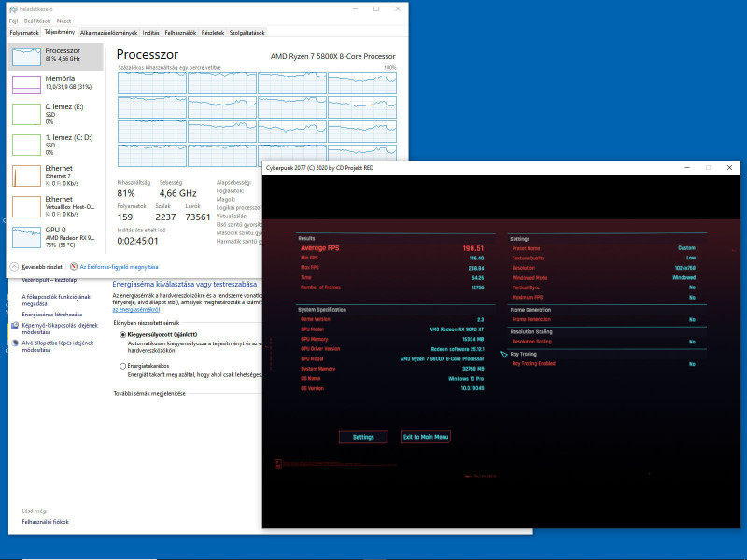Open A főkapcsolók funkciójának megadása link
Viewport: 747px width, 560px height.
click(x=56, y=300)
